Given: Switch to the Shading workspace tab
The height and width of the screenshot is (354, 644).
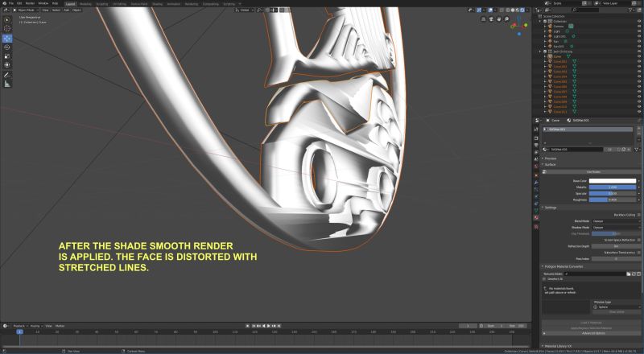Looking at the screenshot, I should click(x=157, y=4).
